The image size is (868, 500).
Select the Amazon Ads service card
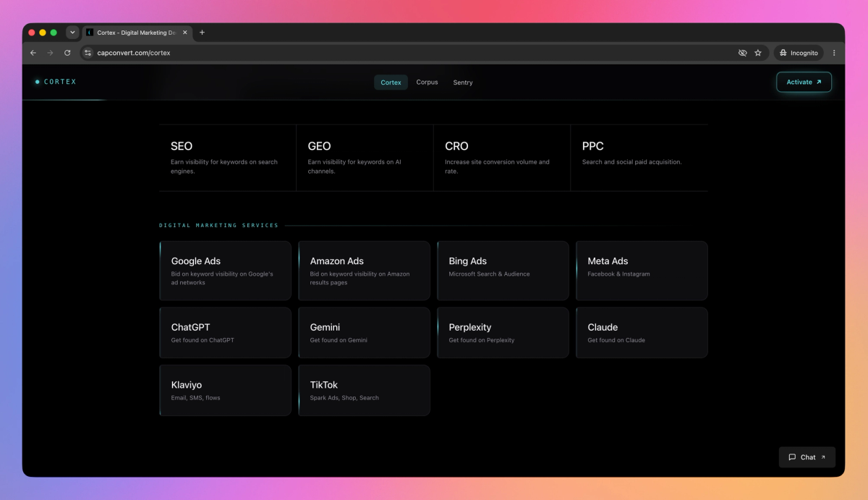364,271
